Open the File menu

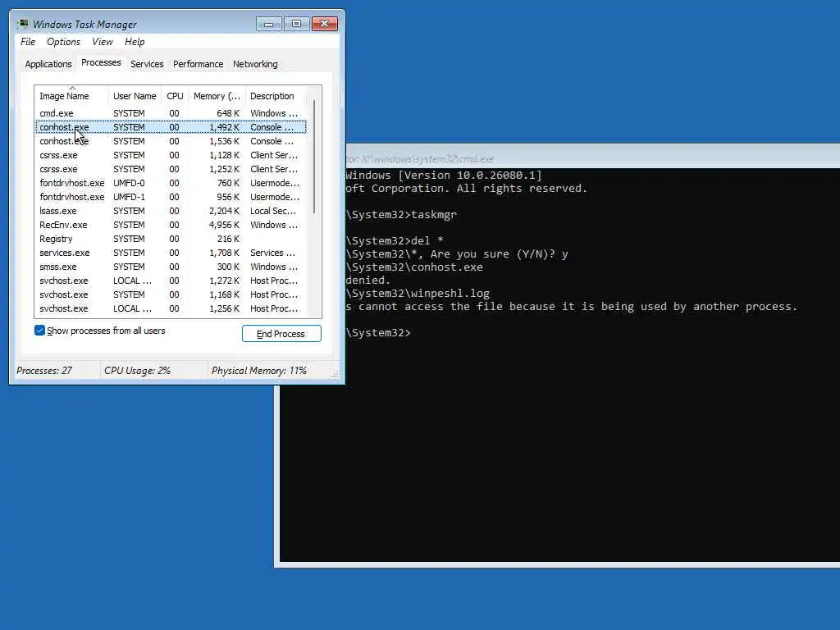(28, 42)
